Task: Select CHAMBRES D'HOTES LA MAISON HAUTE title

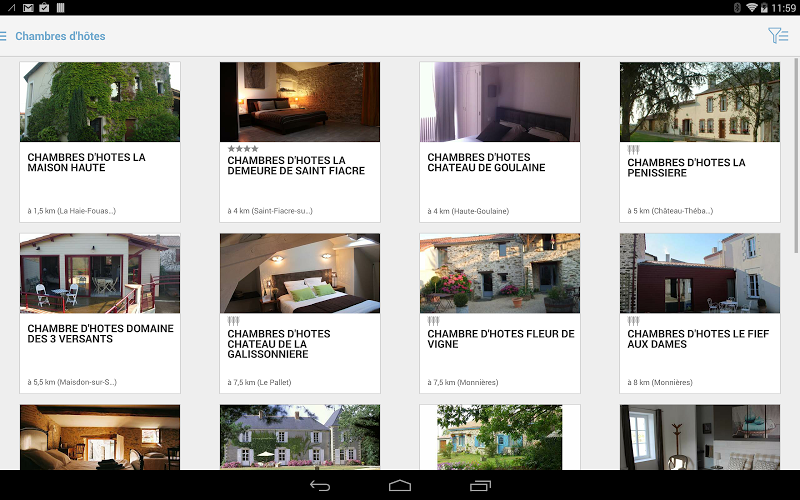Action: 87,162
